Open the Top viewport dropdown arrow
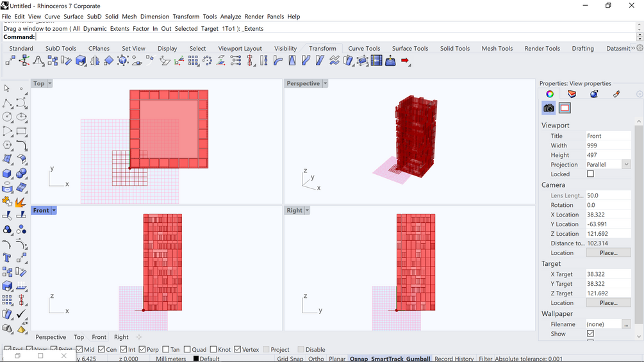 (x=50, y=83)
